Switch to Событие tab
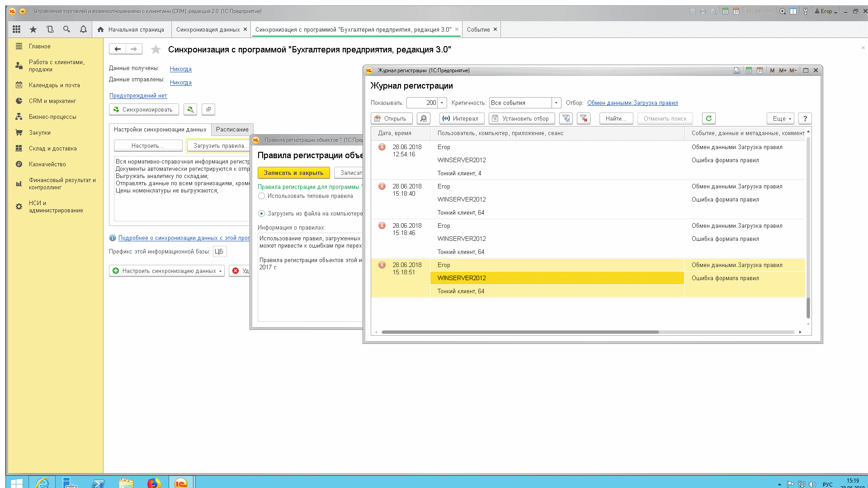 coord(478,29)
